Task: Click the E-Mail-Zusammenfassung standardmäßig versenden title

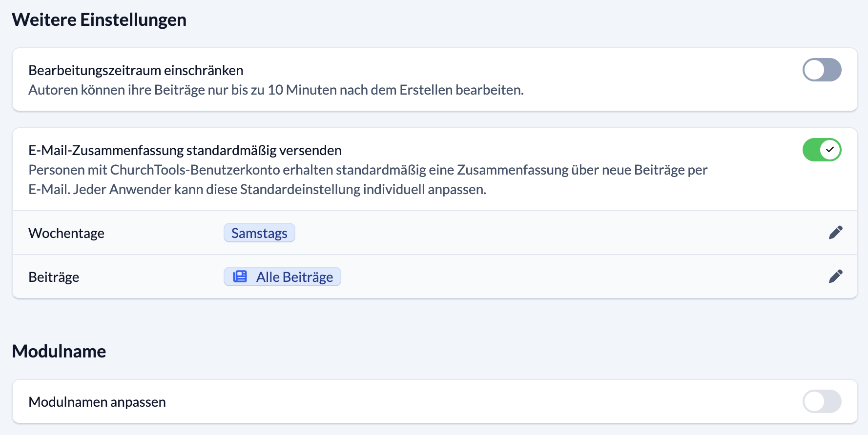Action: 185,150
